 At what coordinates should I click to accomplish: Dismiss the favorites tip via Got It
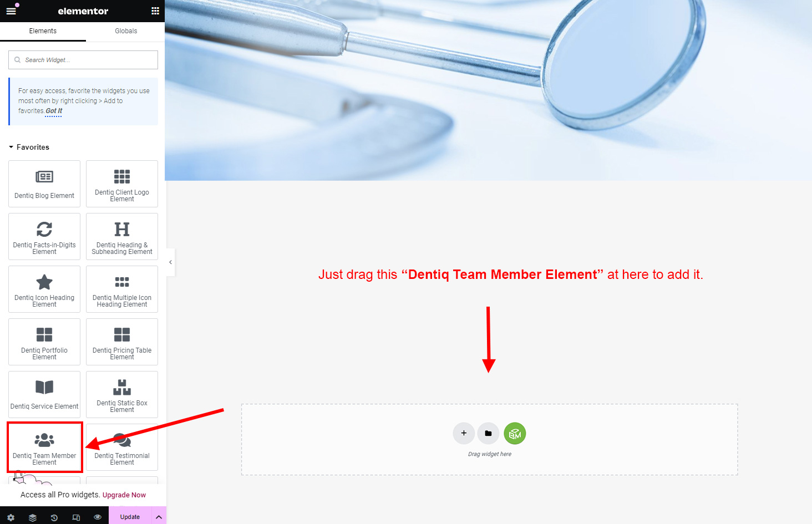(x=54, y=111)
